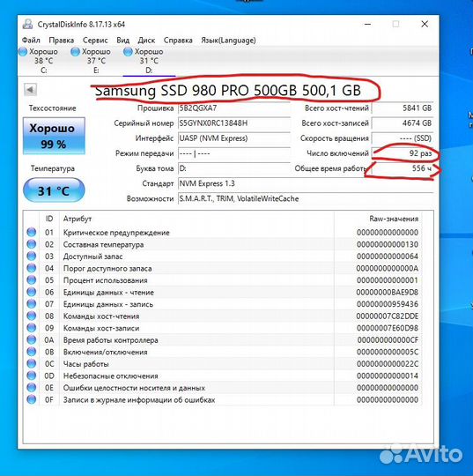
Task: Click the firmware field 5B2QGXA7
Action: (x=234, y=108)
